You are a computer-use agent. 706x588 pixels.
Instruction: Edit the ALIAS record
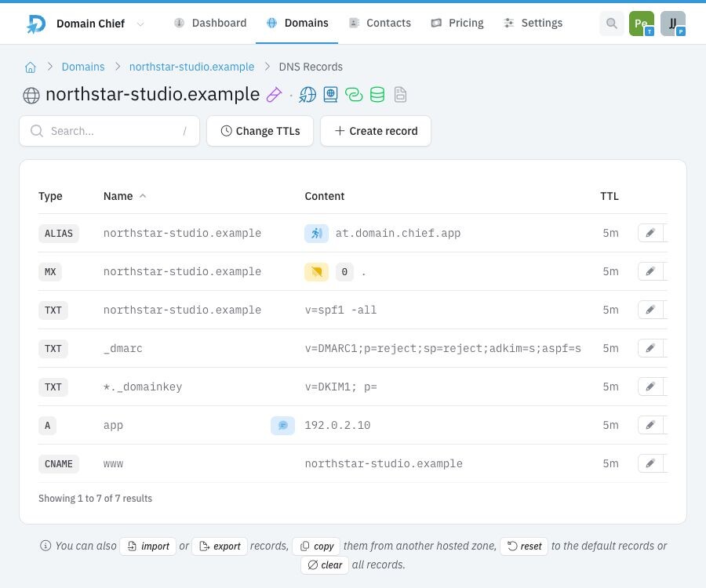pyautogui.click(x=650, y=233)
